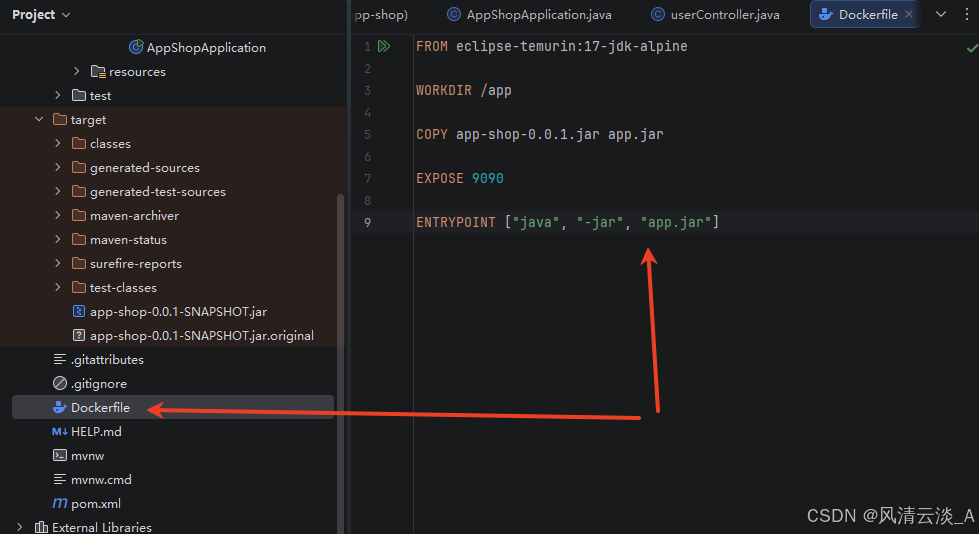Click line number 5 in gutter

tap(367, 134)
